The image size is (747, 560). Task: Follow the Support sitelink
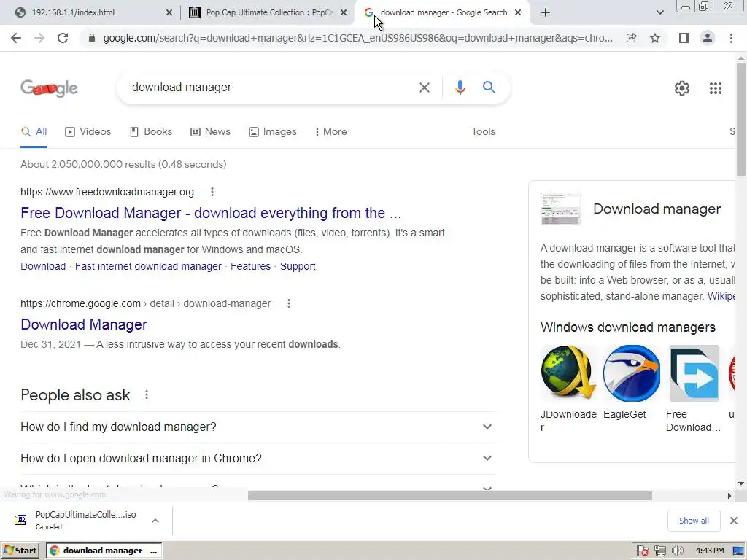point(298,266)
